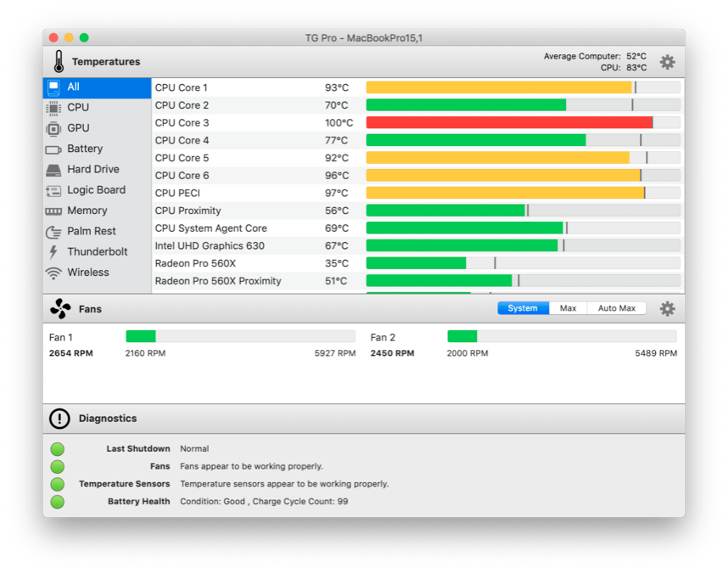
Task: Click the Hard Drive icon in sidebar
Action: click(53, 170)
